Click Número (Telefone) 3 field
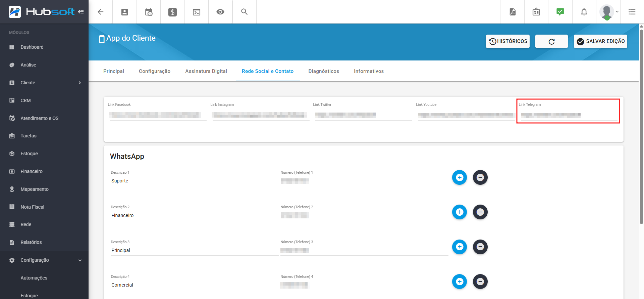Viewport: 644px width, 299px height. point(364,250)
